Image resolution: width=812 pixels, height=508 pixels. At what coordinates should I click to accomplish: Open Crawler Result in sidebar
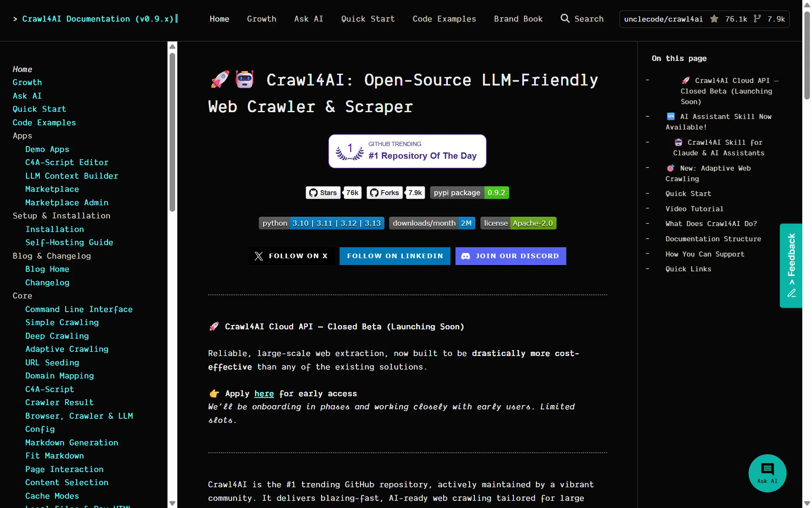60,403
